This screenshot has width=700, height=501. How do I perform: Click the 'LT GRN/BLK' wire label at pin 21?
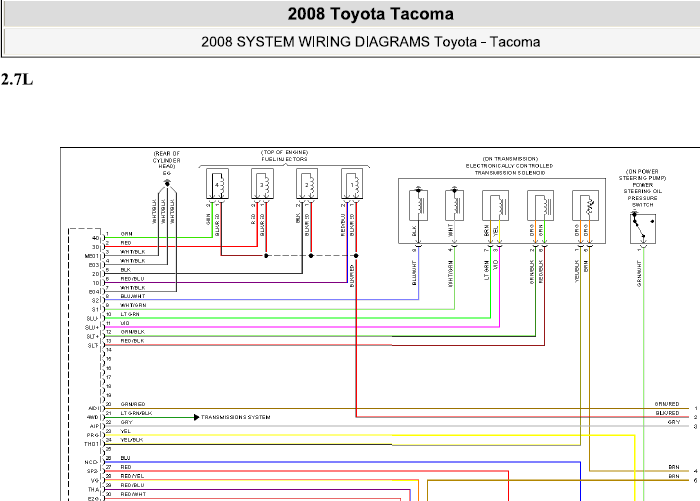pos(136,413)
